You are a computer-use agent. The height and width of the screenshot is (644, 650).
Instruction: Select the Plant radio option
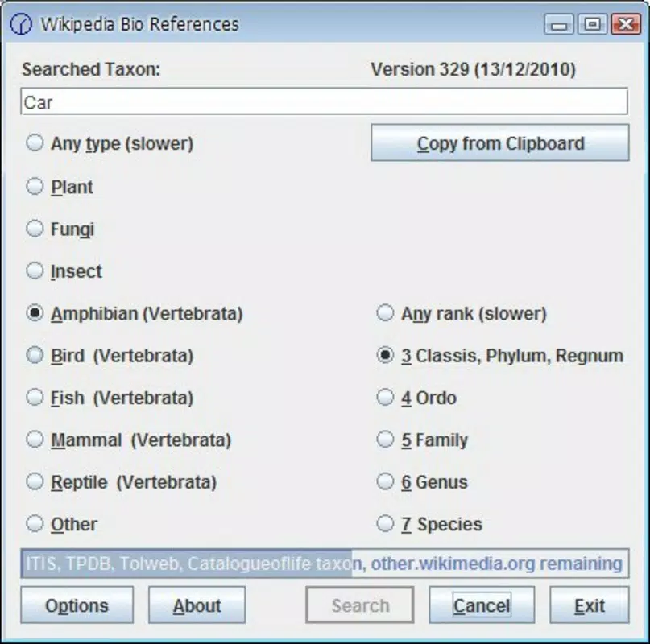point(60,187)
